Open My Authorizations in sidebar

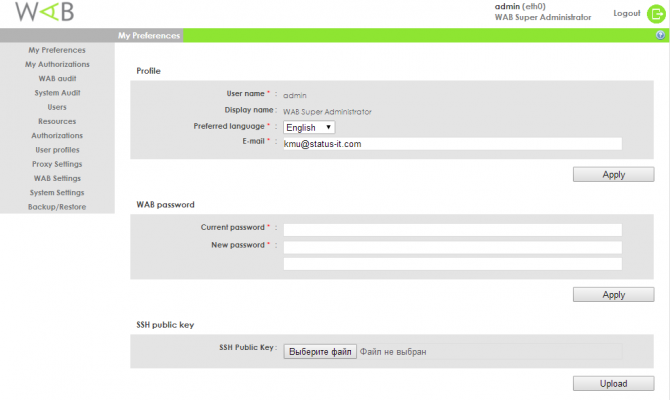57,64
